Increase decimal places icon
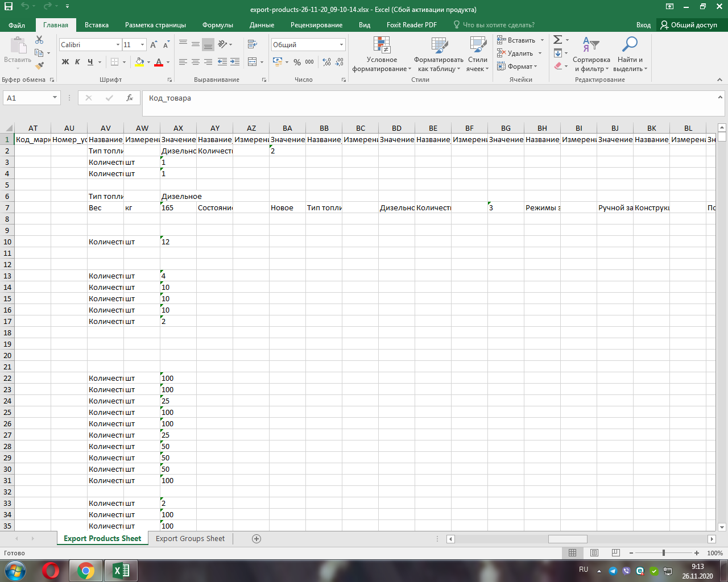This screenshot has height=582, width=728. pos(327,62)
